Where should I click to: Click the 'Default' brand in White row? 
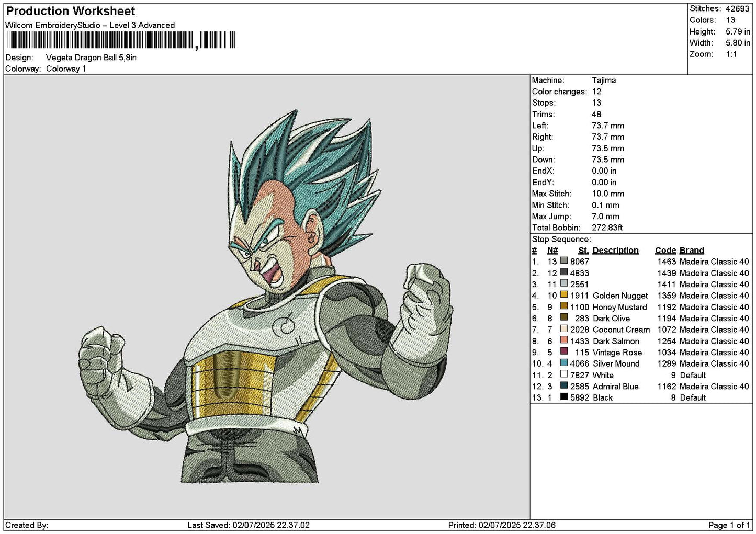693,375
